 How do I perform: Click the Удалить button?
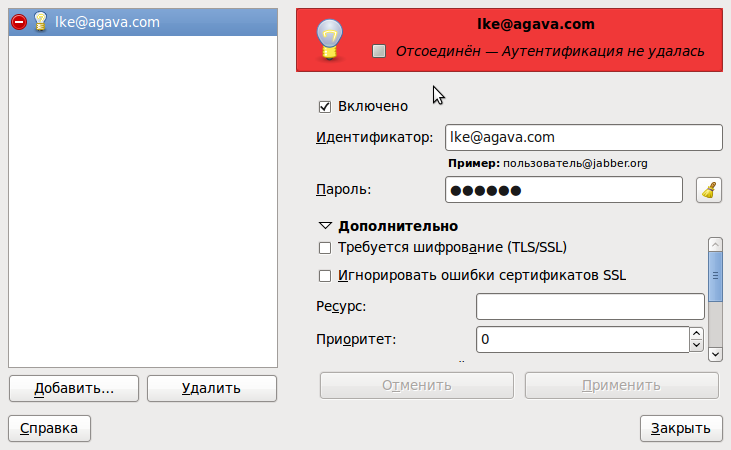click(x=211, y=388)
